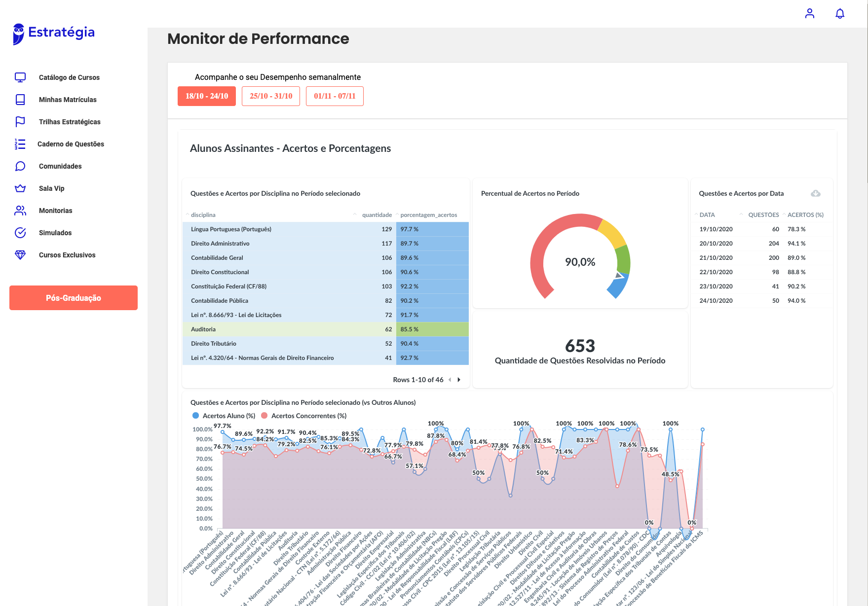Screen dimensions: 868x606
Task: Click the Estratégia owl logo
Action: click(x=19, y=34)
